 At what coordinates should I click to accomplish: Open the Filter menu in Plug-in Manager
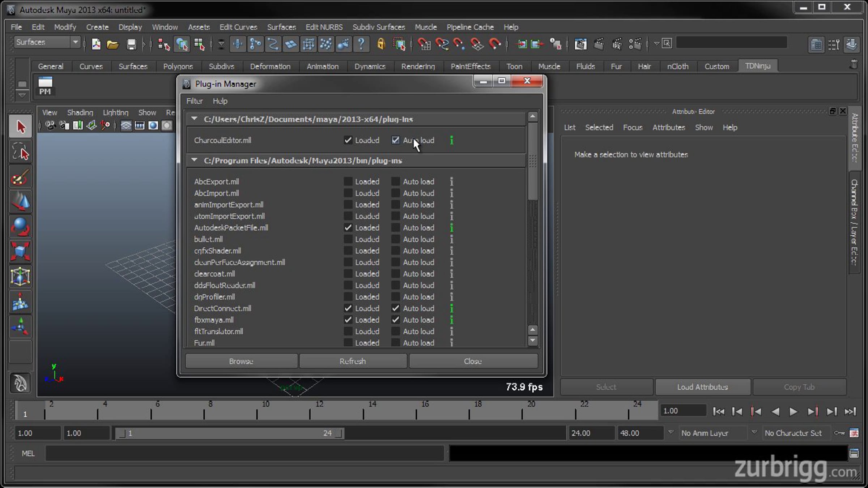coord(194,101)
